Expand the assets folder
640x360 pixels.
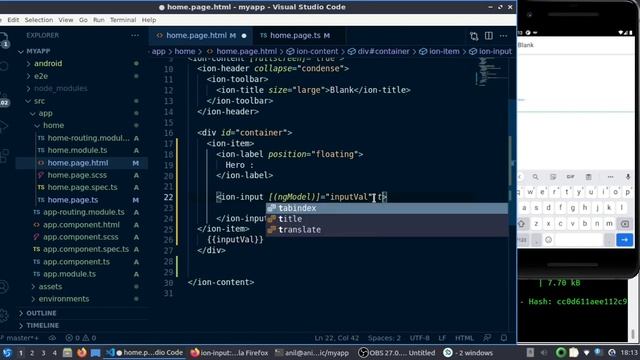click(x=50, y=287)
